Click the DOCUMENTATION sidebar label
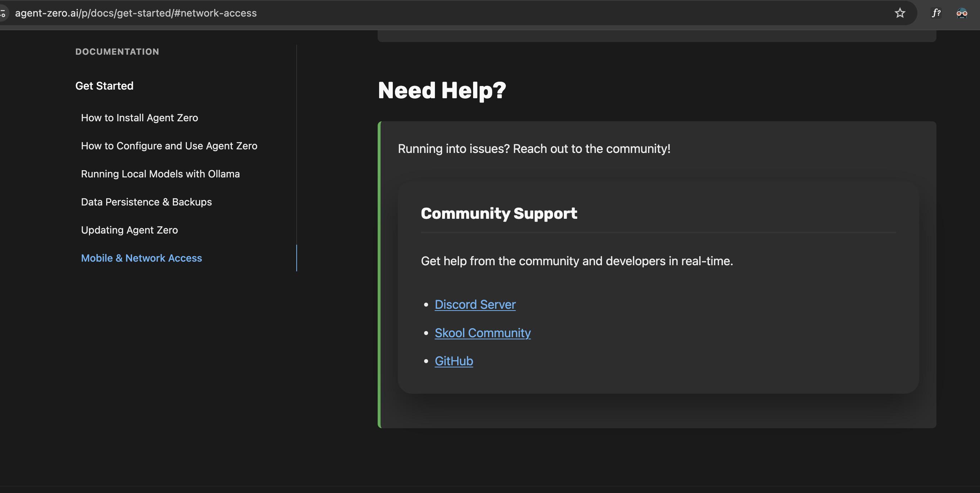Image resolution: width=980 pixels, height=493 pixels. coord(117,52)
